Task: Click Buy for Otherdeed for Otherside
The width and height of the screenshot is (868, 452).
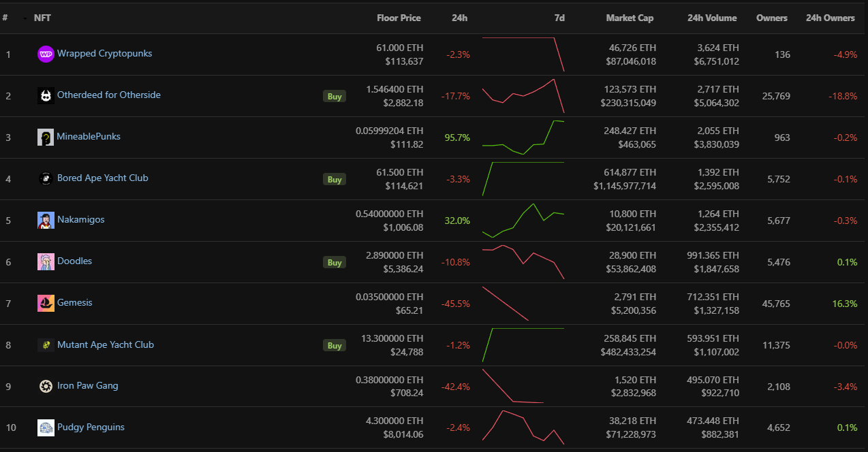Action: pos(335,96)
